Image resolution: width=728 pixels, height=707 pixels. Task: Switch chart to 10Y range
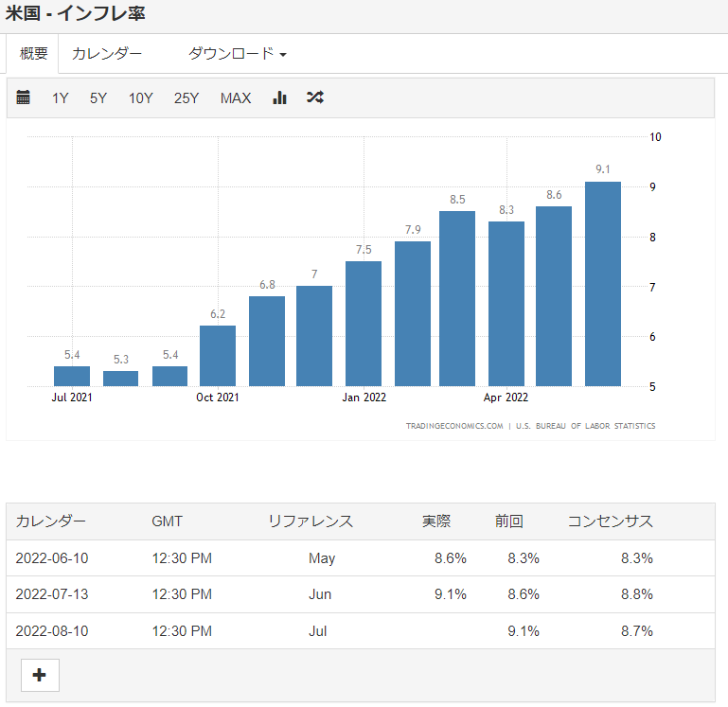click(140, 97)
